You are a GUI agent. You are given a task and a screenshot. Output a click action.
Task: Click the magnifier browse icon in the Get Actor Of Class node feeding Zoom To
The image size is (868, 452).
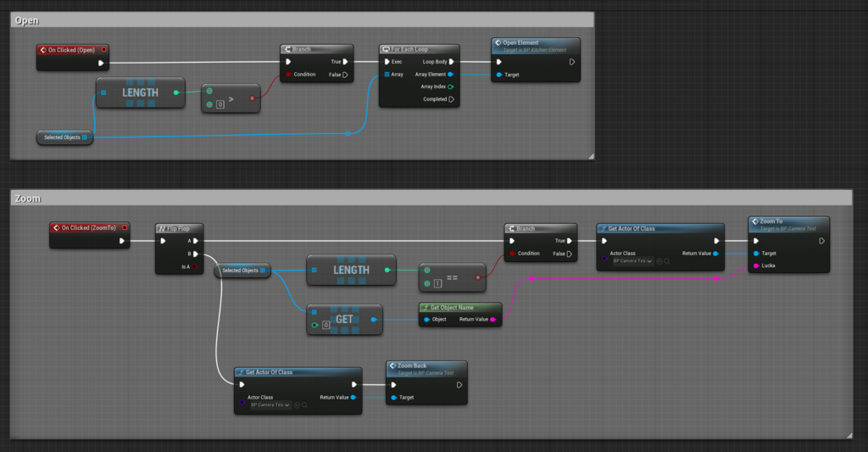pos(669,261)
